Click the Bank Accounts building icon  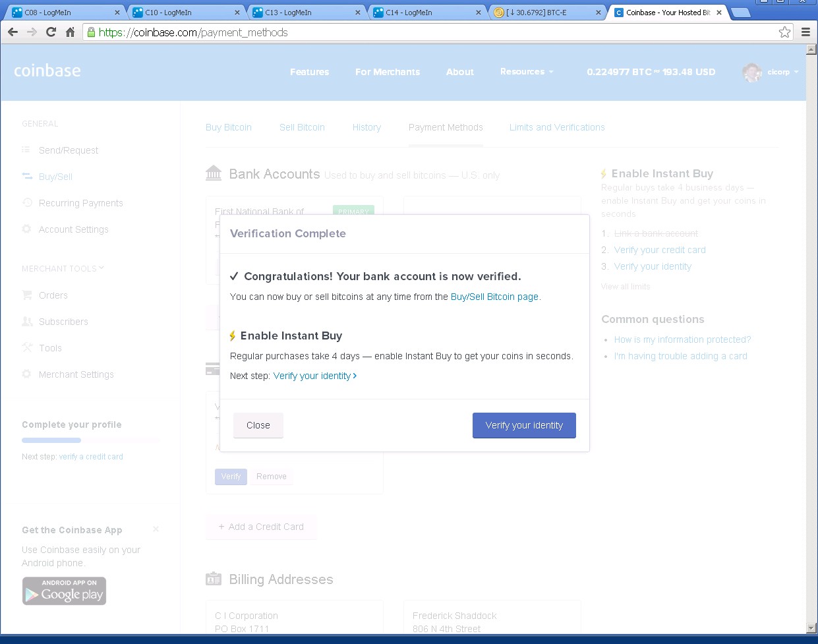point(214,173)
